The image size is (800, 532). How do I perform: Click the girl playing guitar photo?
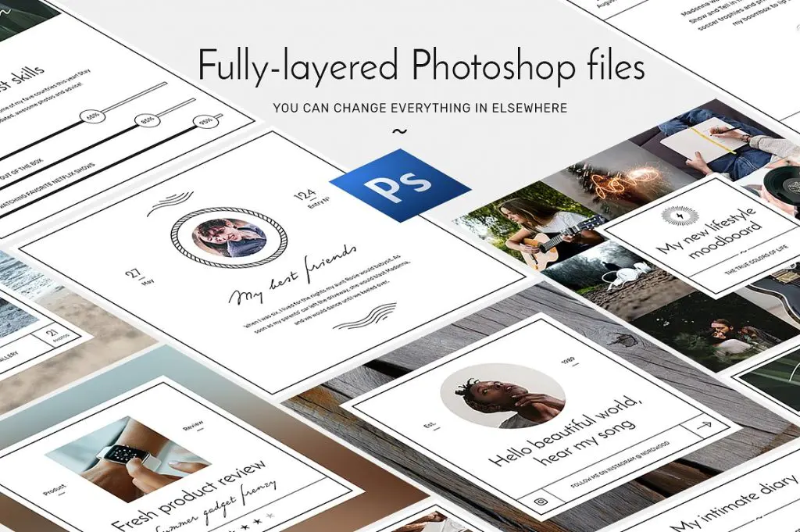coord(530,224)
